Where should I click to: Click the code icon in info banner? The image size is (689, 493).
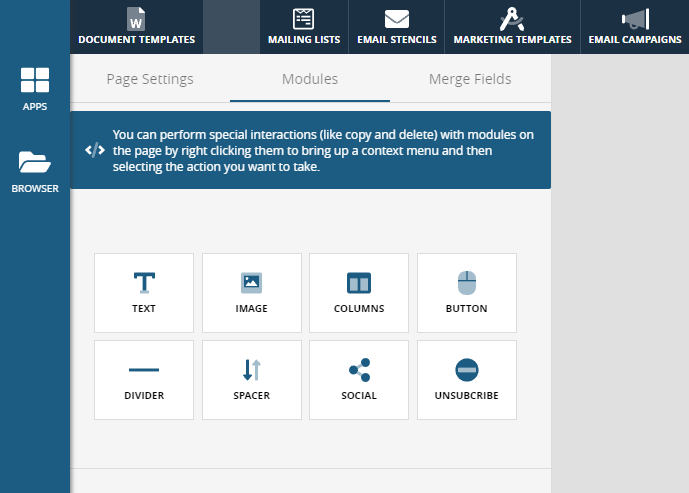94,150
